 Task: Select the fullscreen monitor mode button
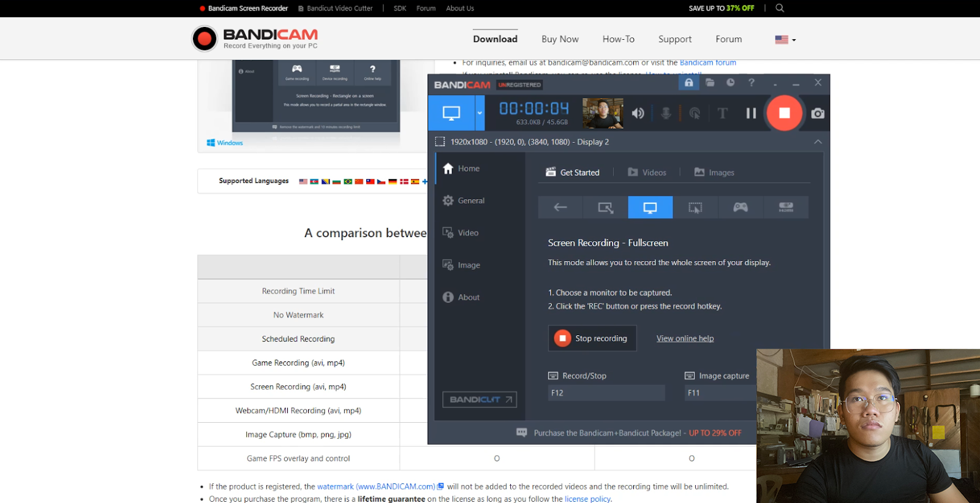point(451,113)
